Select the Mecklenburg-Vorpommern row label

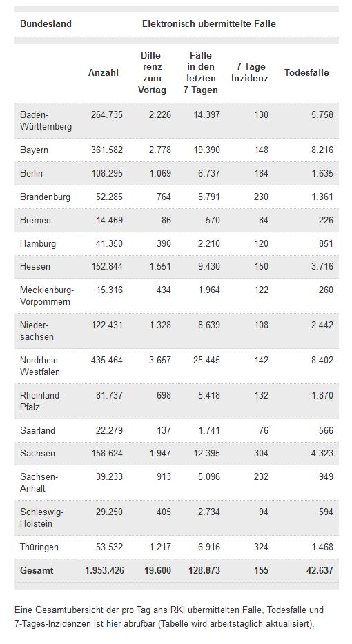[47, 296]
